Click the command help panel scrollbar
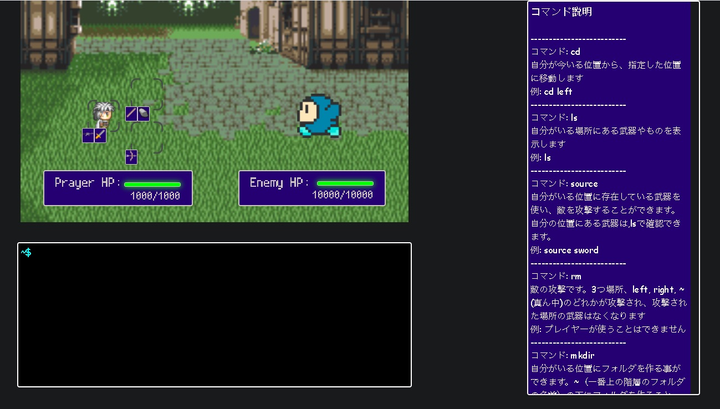The width and height of the screenshot is (720, 409). point(694,198)
